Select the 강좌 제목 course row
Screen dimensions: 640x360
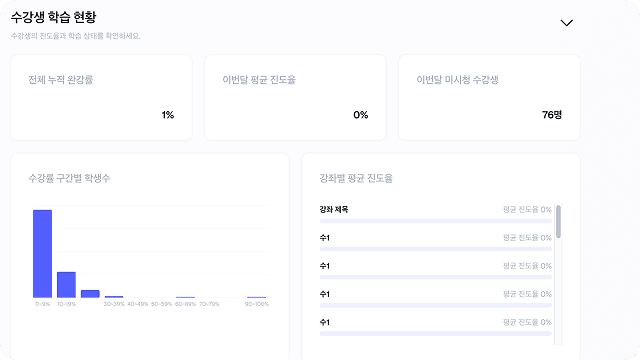click(436, 215)
